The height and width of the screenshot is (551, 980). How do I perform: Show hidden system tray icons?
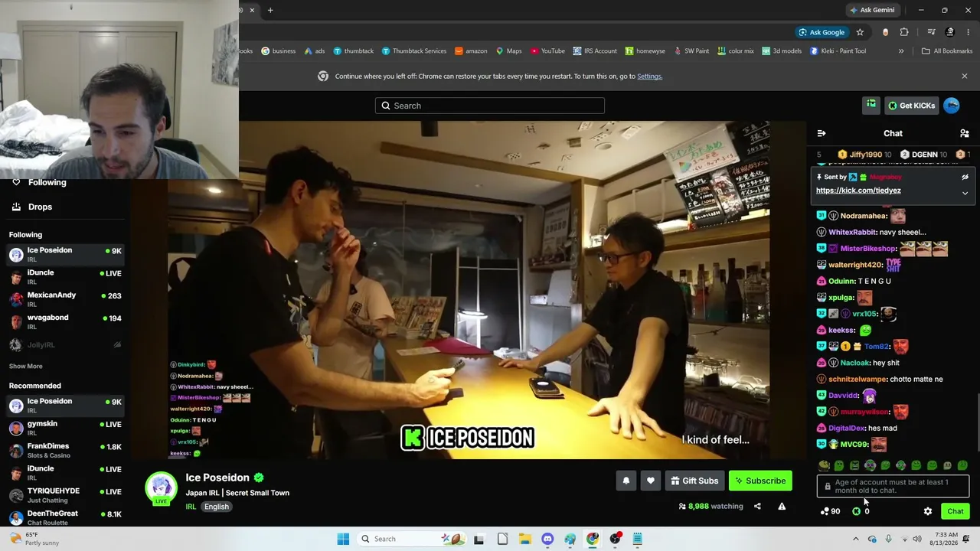(856, 539)
